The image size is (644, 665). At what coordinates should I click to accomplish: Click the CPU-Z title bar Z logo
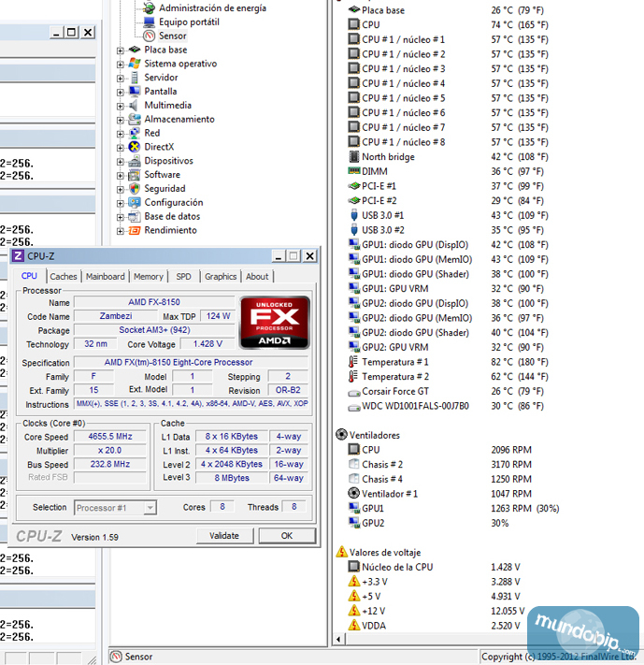coord(18,255)
